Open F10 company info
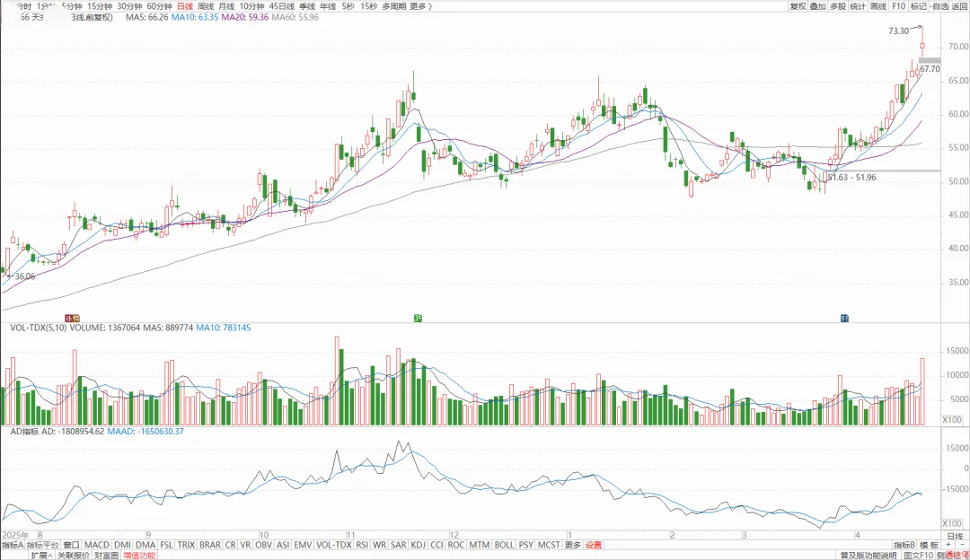 [899, 6]
